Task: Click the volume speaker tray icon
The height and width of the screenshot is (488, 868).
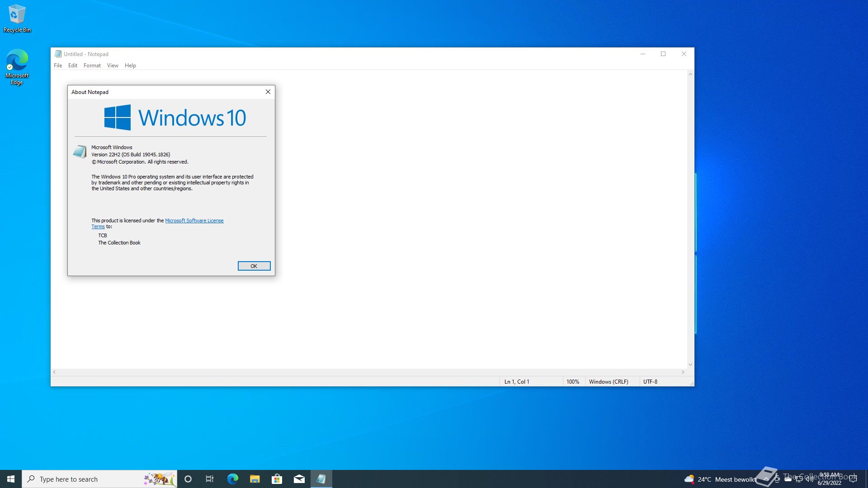Action: click(x=810, y=479)
